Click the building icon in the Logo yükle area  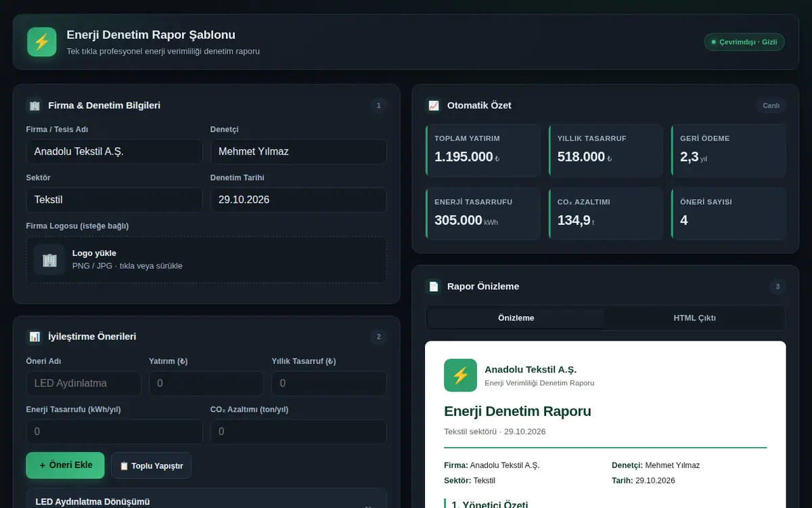point(49,259)
